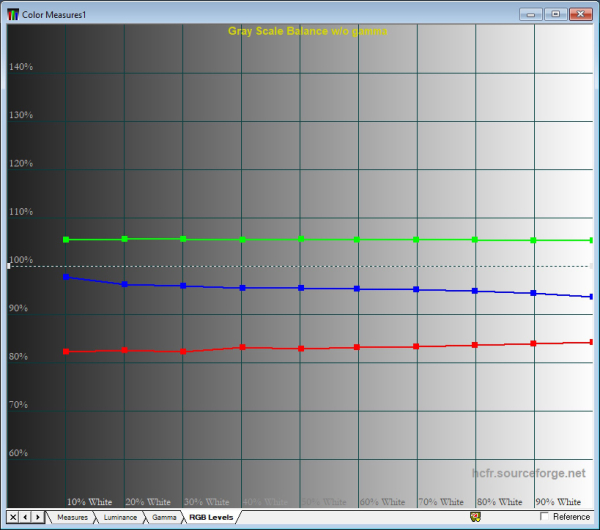Click the 110% axis label
This screenshot has height=530, width=600.
pyautogui.click(x=21, y=212)
